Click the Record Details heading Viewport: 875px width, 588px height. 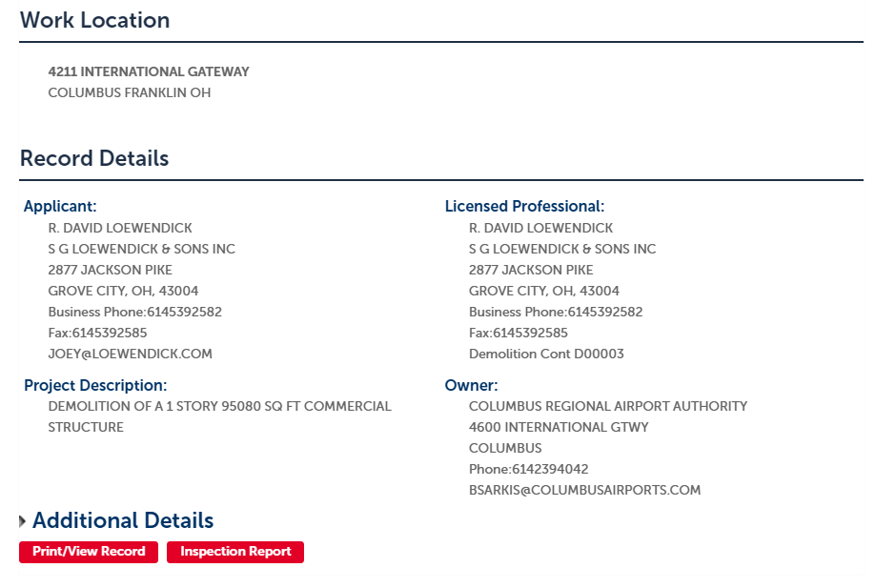click(x=94, y=158)
